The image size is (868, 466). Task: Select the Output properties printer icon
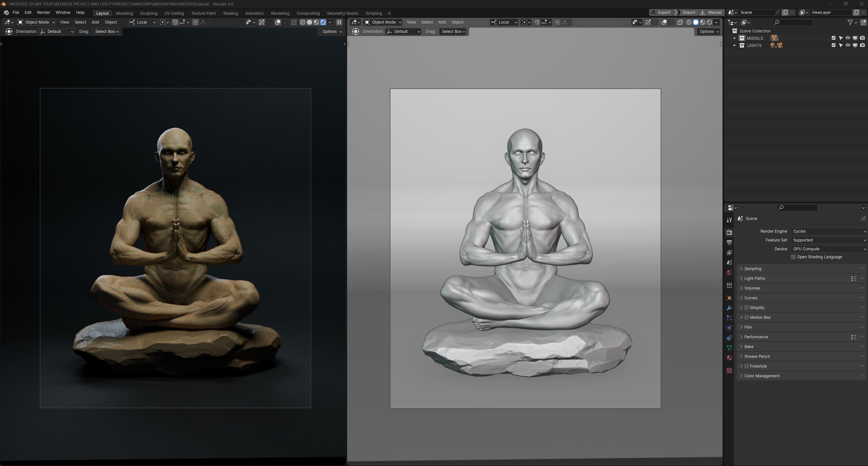click(729, 242)
